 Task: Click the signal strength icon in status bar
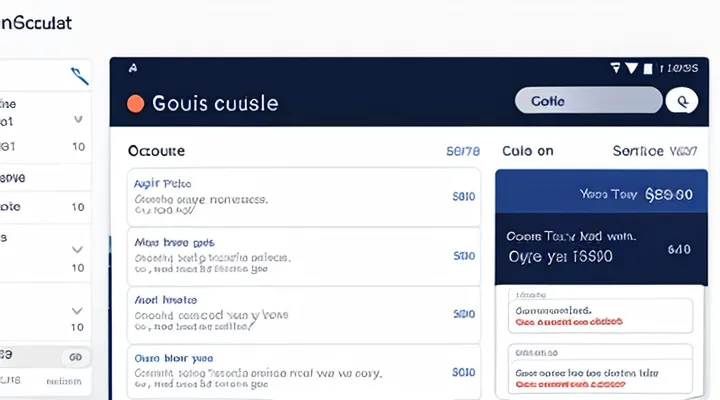click(632, 69)
